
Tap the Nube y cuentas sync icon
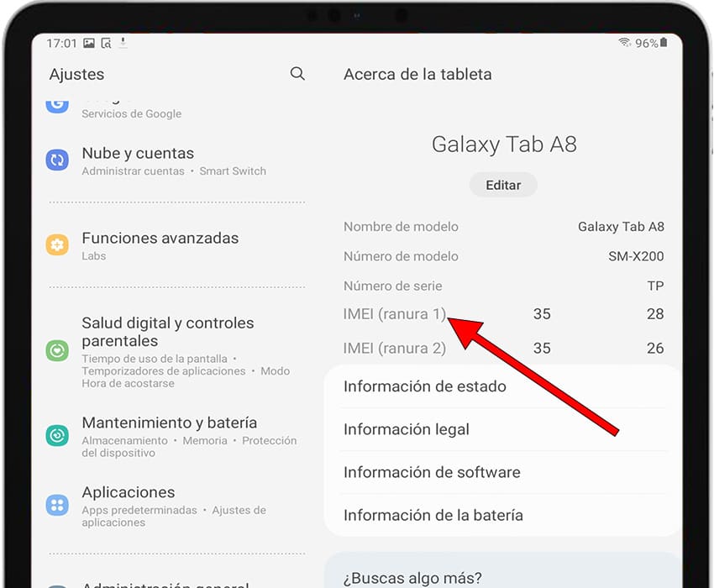[x=57, y=160]
